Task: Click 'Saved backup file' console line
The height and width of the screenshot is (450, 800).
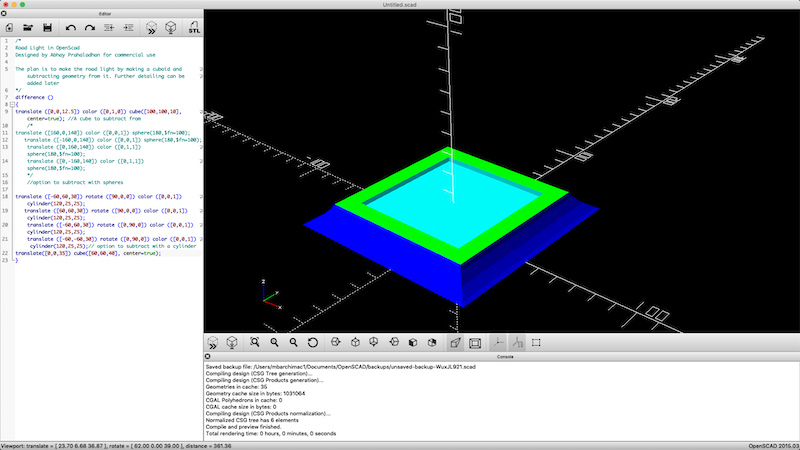Action: click(x=340, y=367)
